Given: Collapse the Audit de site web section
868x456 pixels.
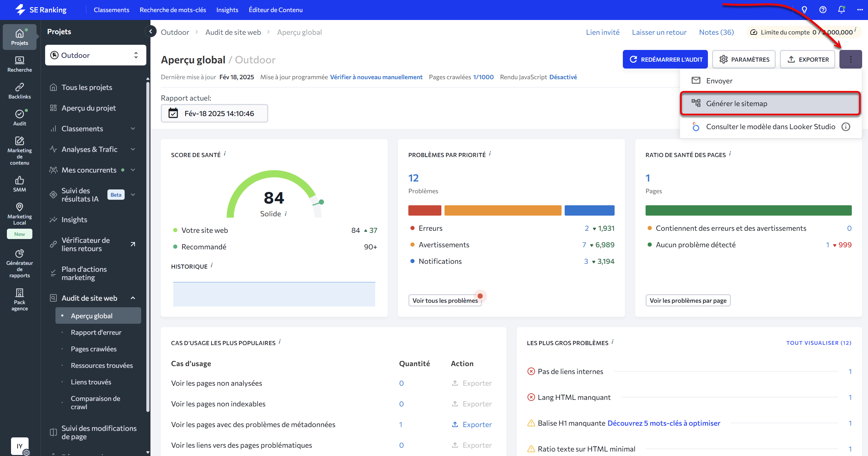Looking at the screenshot, I should (133, 298).
